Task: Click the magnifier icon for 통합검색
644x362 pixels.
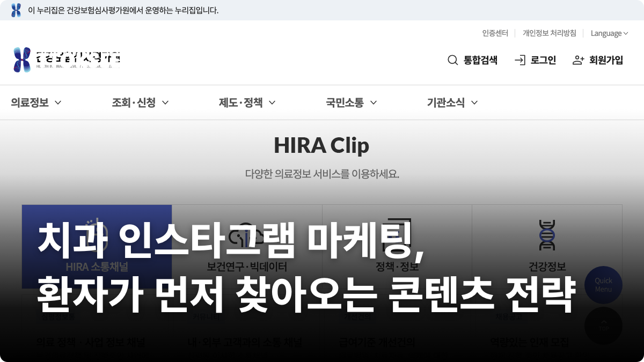Action: coord(452,60)
